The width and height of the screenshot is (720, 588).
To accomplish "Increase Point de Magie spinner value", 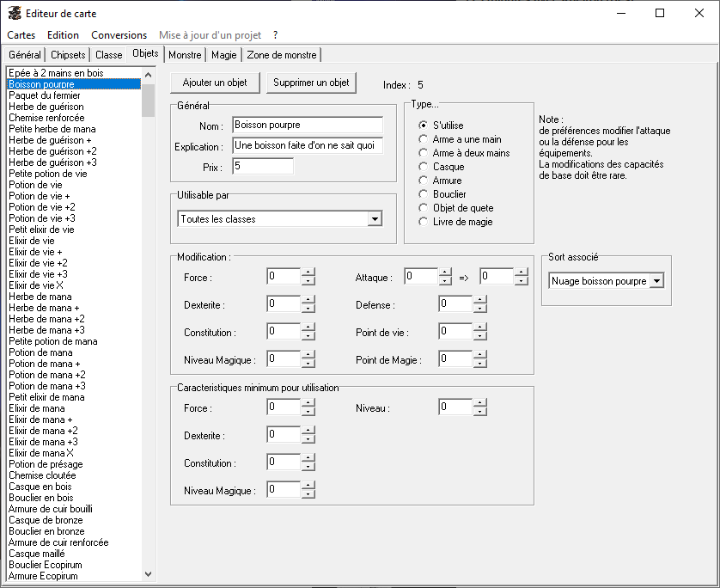I will [479, 355].
